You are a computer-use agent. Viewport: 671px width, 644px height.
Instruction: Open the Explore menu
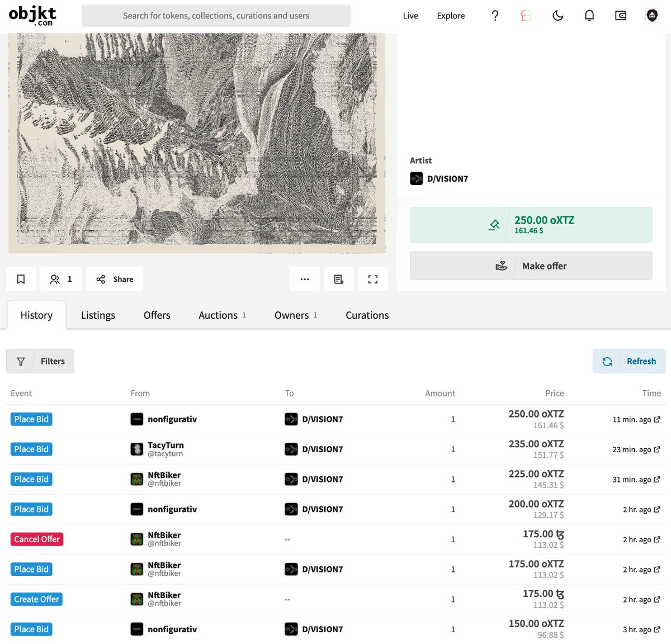click(451, 16)
